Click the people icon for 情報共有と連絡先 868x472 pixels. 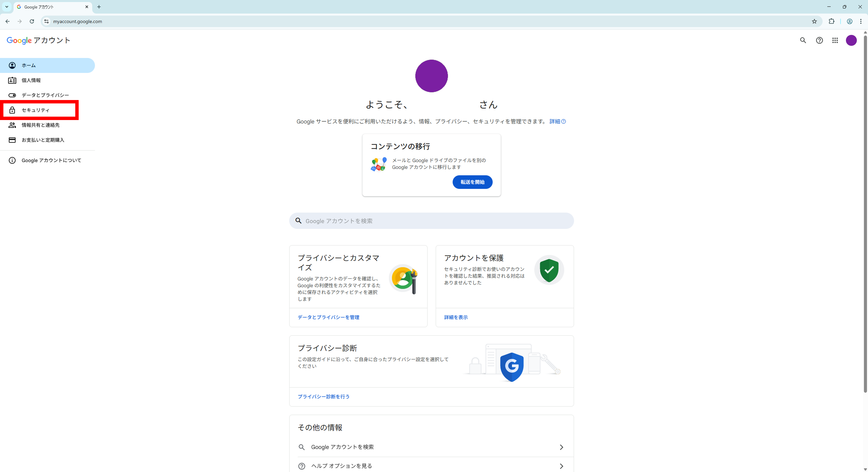pyautogui.click(x=12, y=125)
